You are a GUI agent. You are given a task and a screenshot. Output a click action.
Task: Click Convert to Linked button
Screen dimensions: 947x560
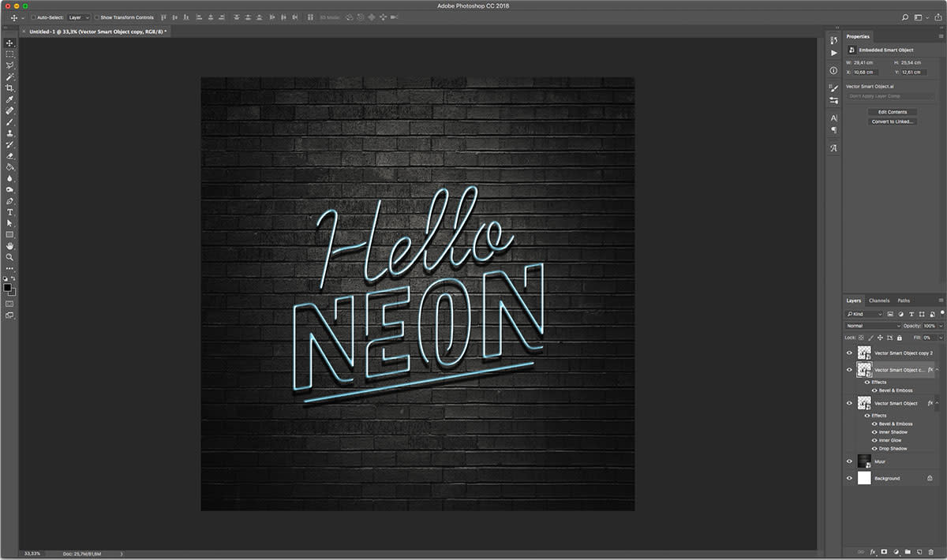click(x=893, y=121)
